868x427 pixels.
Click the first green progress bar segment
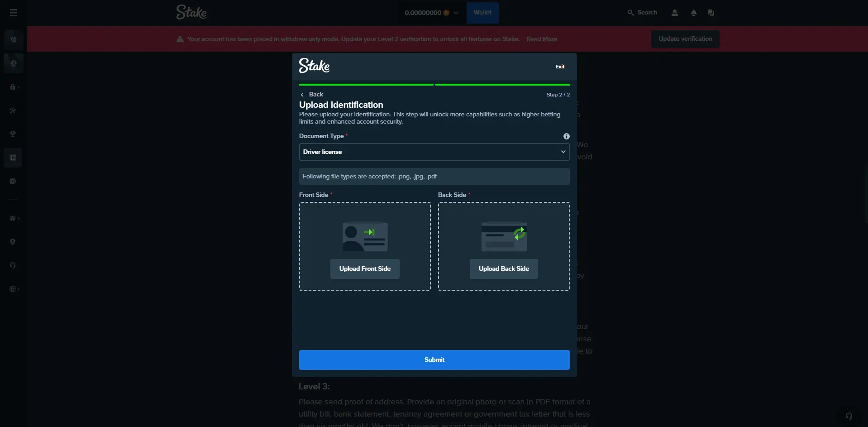coord(366,85)
